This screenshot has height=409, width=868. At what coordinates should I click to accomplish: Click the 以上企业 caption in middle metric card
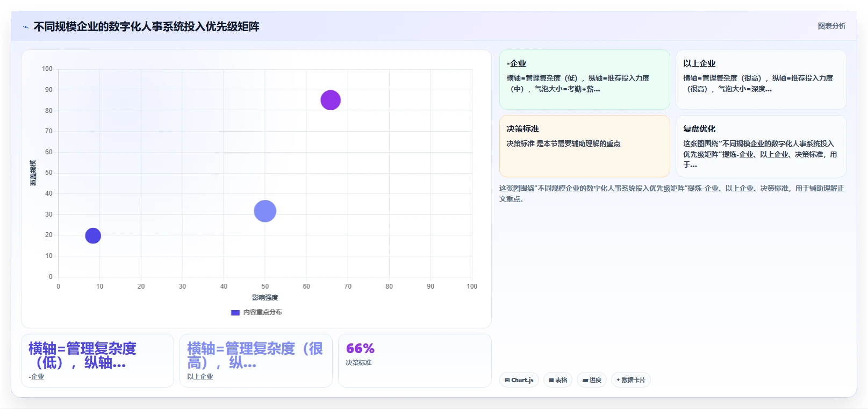click(200, 377)
